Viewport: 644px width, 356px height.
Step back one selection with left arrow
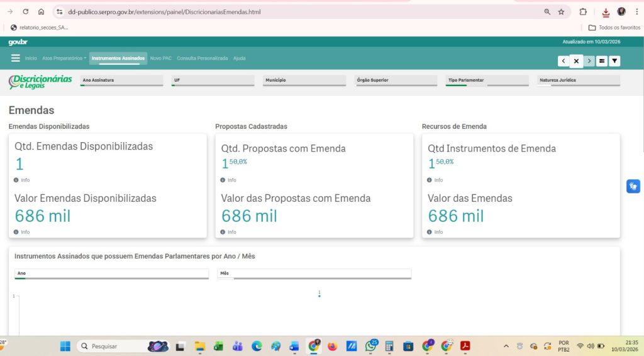tap(563, 61)
